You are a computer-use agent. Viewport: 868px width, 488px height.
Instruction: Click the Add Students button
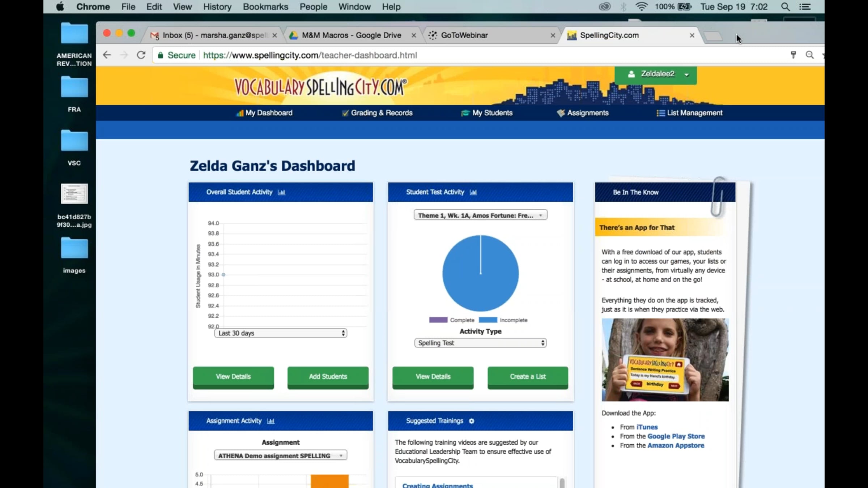(328, 377)
